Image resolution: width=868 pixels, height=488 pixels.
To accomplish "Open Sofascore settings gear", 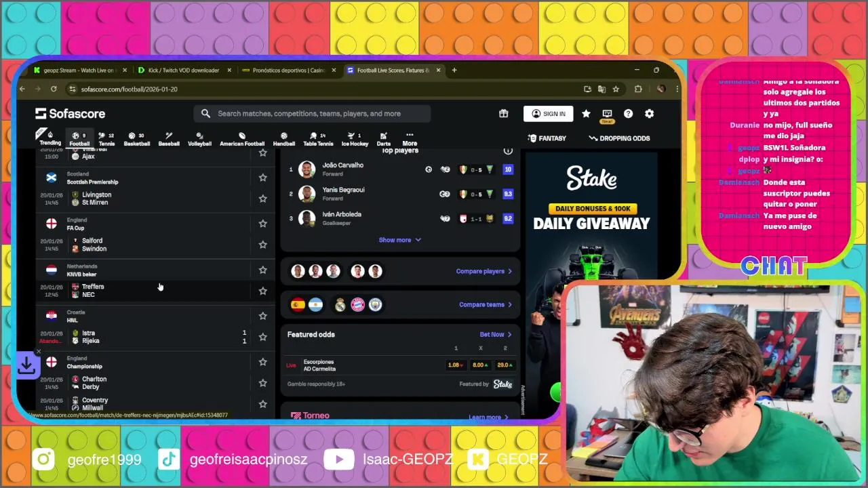I will (x=649, y=114).
